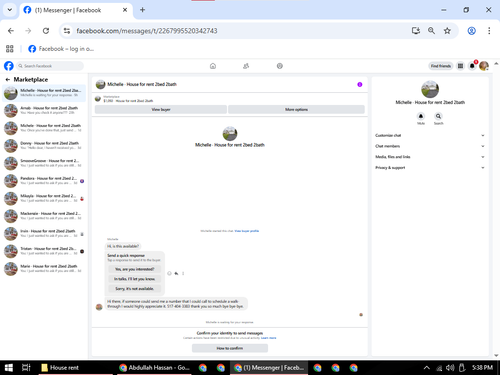Open the View buyer profile link
Image resolution: width=500 pixels, height=375 pixels.
tap(247, 231)
